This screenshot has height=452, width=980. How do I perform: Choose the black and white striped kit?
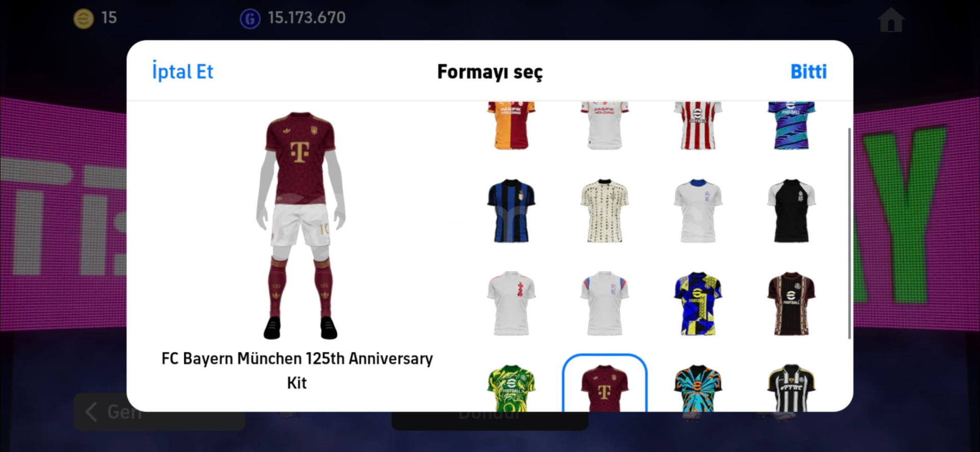tap(791, 388)
